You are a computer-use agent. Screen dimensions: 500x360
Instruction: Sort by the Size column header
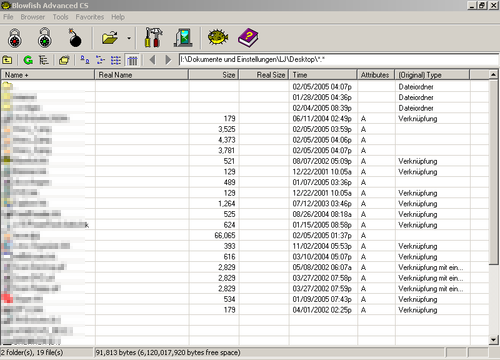214,75
